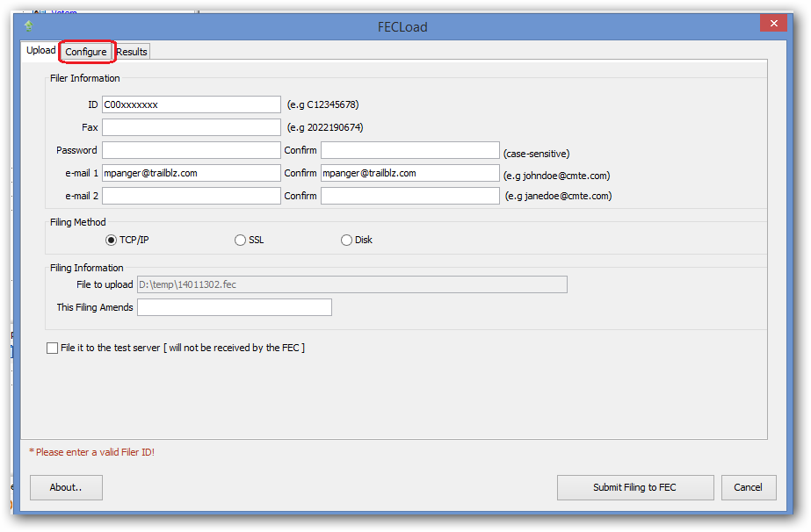This screenshot has height=532, width=811.
Task: Enable filing to the test server
Action: pyautogui.click(x=53, y=349)
